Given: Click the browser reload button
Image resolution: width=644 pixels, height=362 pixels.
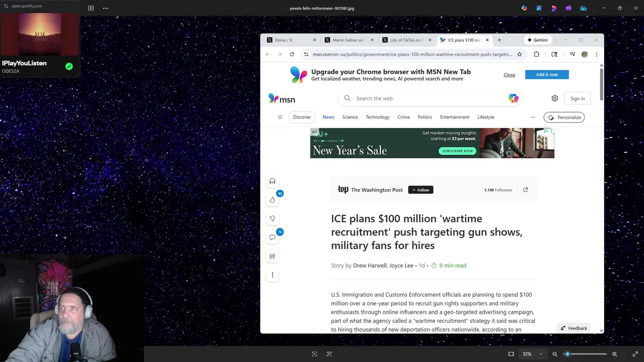Looking at the screenshot, I should (291, 54).
